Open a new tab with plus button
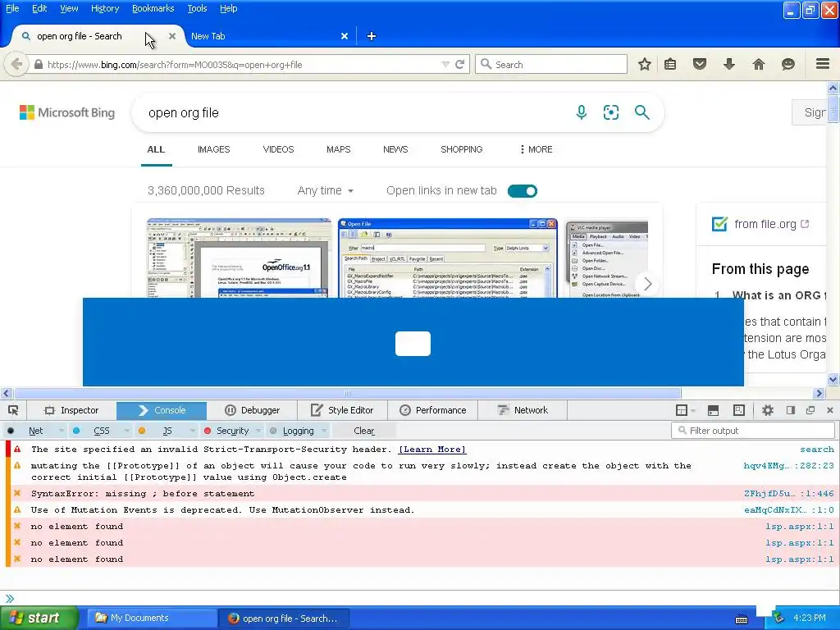Viewport: 840px width, 630px height. pyautogui.click(x=372, y=36)
